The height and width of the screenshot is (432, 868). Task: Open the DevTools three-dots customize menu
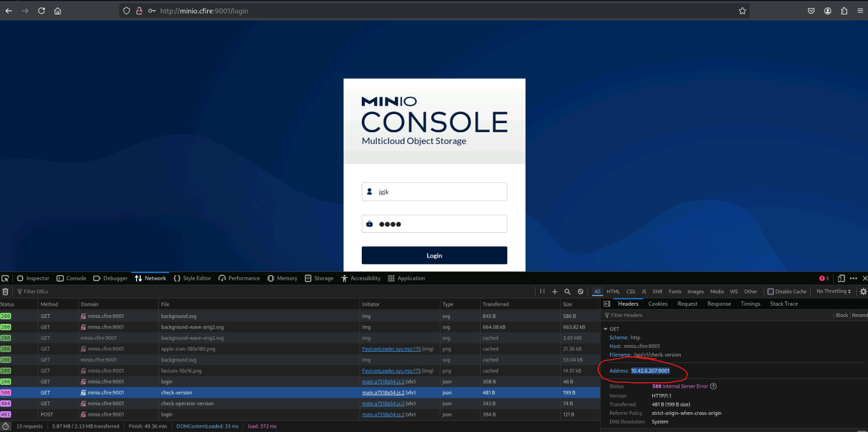pyautogui.click(x=854, y=278)
